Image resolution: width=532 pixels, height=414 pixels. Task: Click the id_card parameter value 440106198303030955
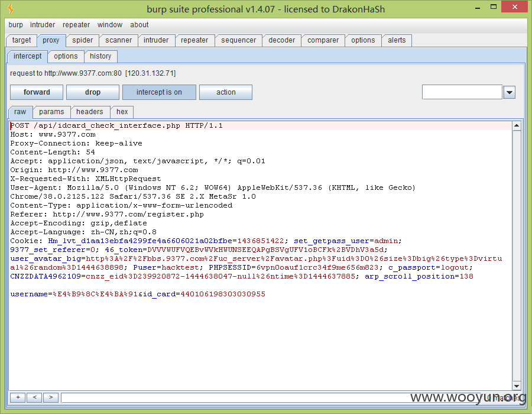223,294
